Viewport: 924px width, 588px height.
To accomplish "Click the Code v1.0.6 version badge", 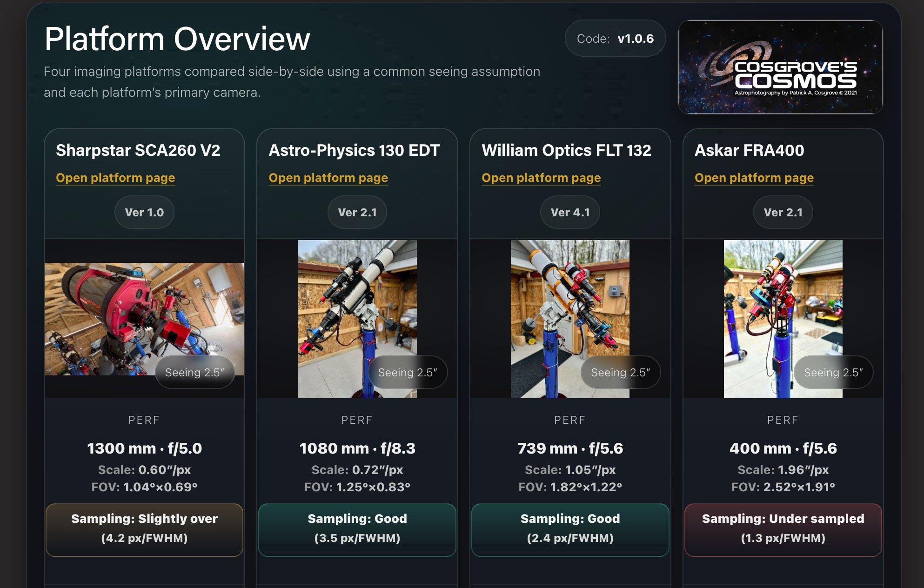I will 615,39.
